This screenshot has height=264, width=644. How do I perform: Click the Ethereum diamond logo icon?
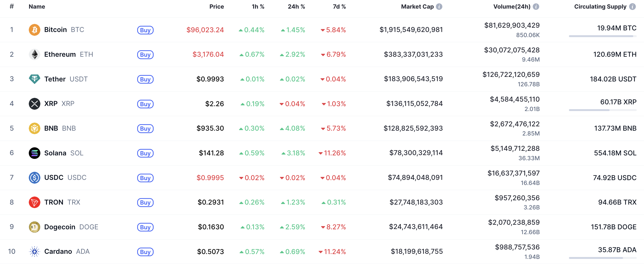tap(34, 54)
